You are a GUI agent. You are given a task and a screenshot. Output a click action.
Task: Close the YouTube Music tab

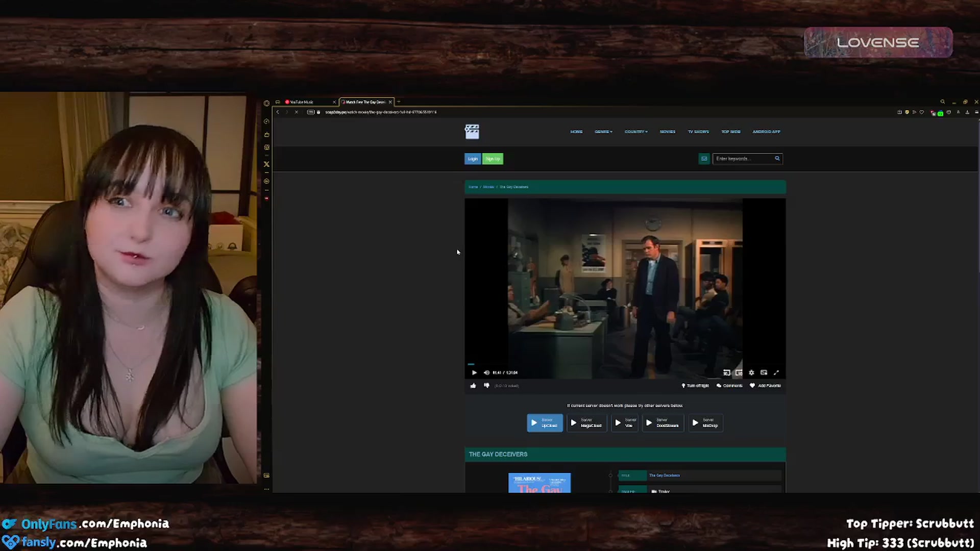pyautogui.click(x=334, y=102)
